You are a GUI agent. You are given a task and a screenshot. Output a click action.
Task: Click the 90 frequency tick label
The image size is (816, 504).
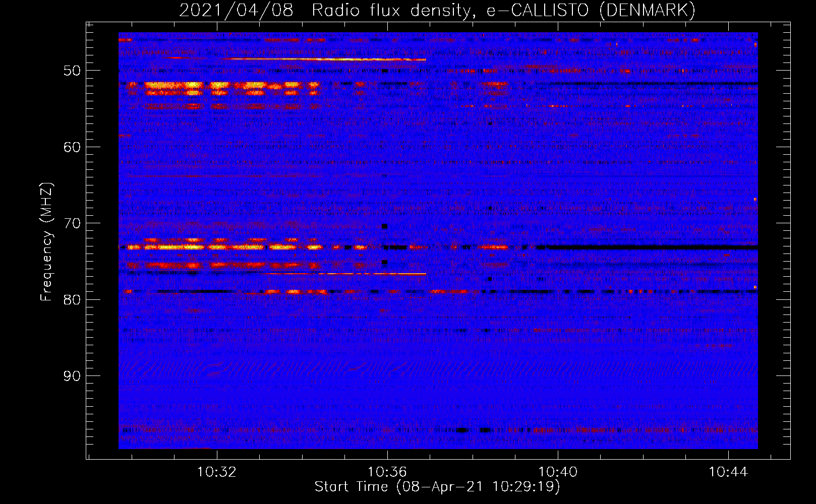click(72, 376)
